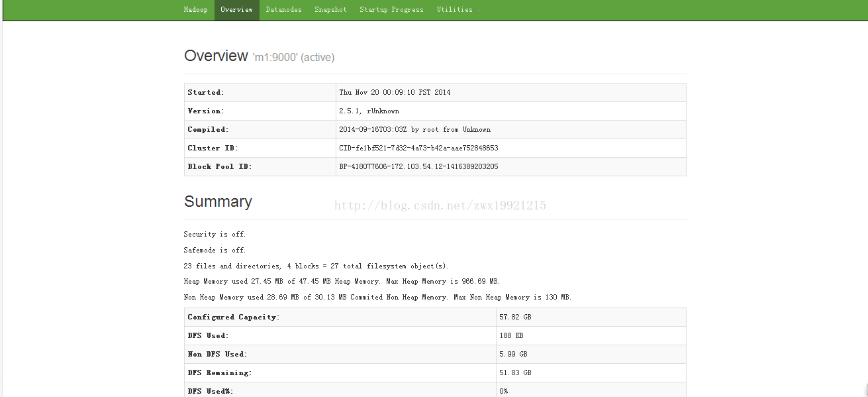The height and width of the screenshot is (397, 868).
Task: Click the Version label cell
Action: coord(260,111)
